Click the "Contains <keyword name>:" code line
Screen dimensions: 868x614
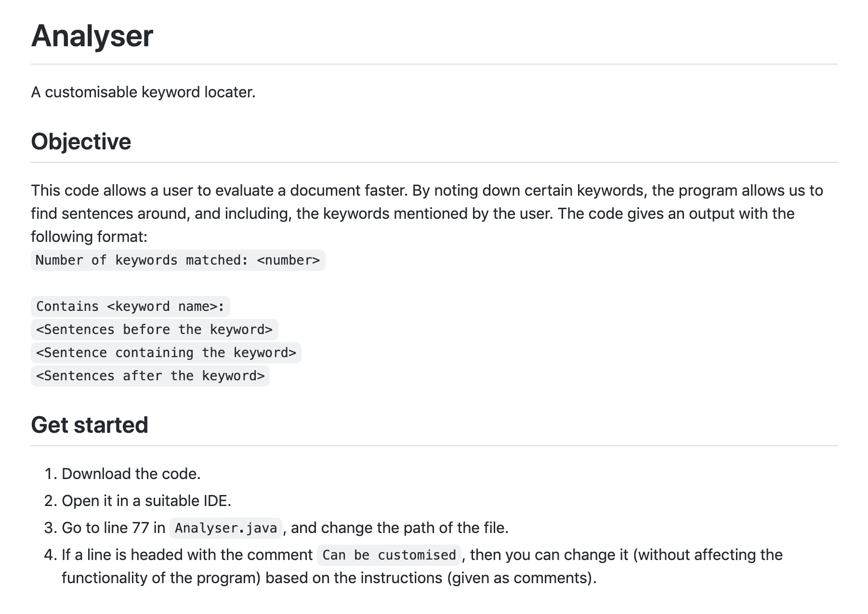[131, 307]
